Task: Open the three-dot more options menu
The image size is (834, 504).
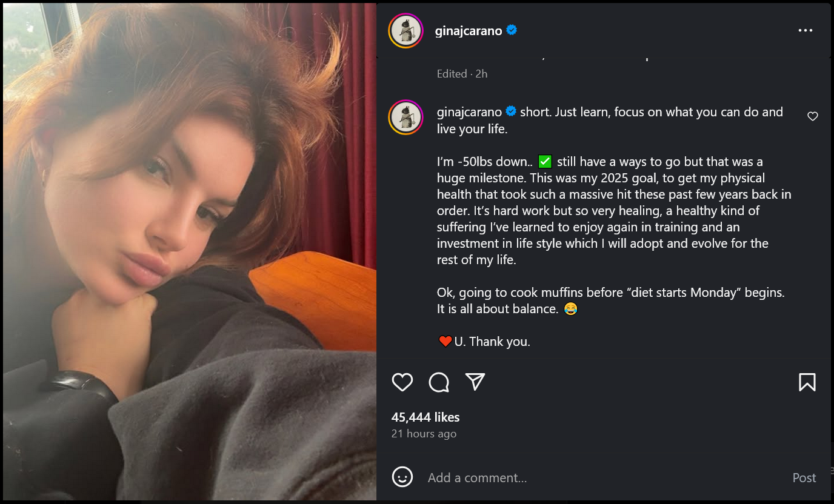Action: [x=805, y=31]
